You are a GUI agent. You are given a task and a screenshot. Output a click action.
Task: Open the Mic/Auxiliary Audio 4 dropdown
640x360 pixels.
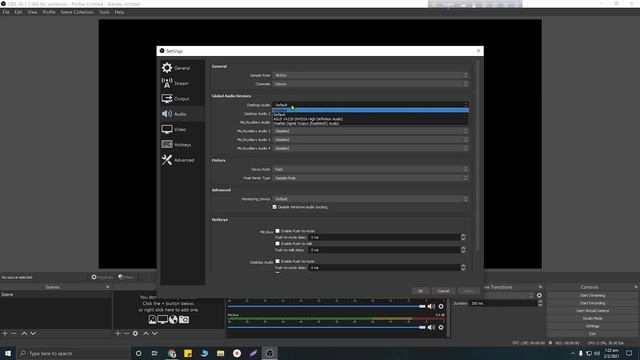click(x=371, y=148)
